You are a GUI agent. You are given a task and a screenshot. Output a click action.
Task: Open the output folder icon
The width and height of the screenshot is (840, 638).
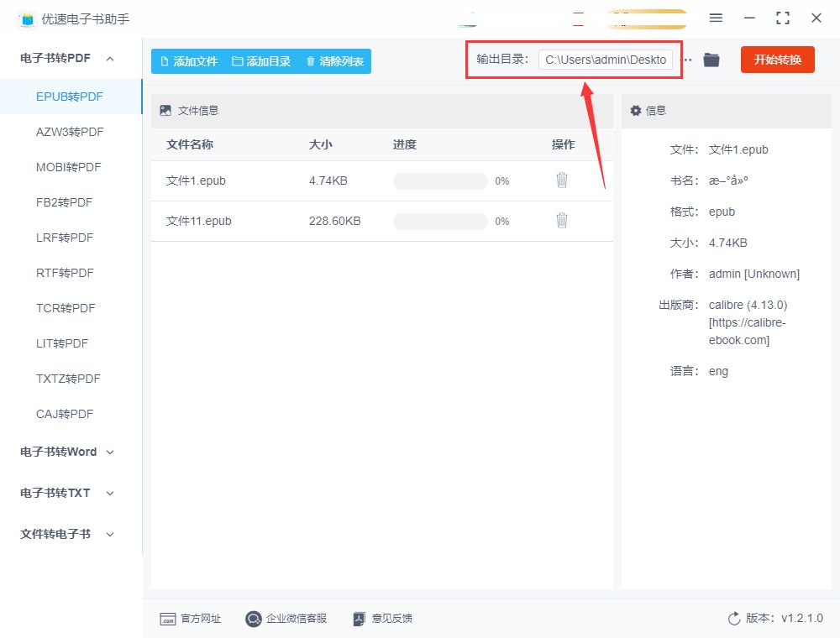(711, 60)
